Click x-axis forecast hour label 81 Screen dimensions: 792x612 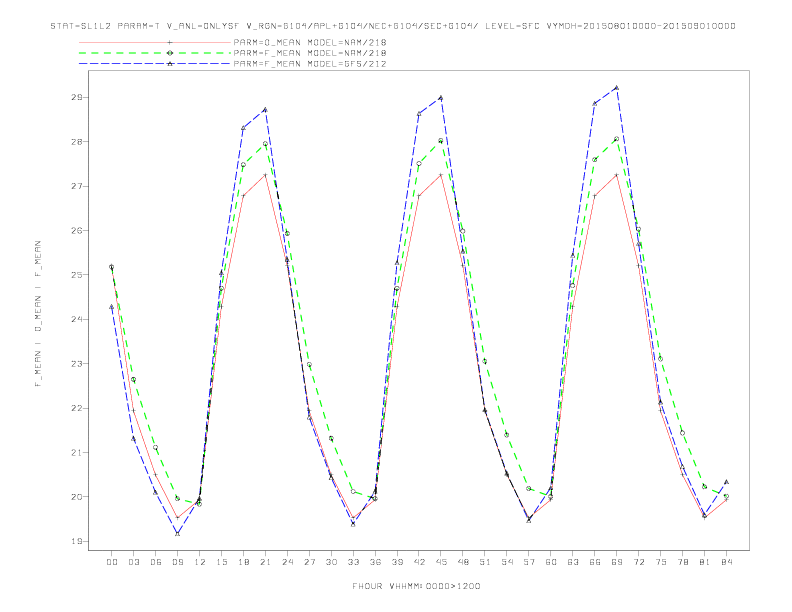pos(705,562)
